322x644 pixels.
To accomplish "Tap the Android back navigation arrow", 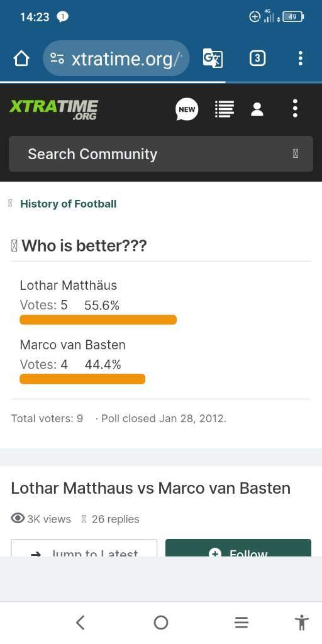I will coord(80,623).
